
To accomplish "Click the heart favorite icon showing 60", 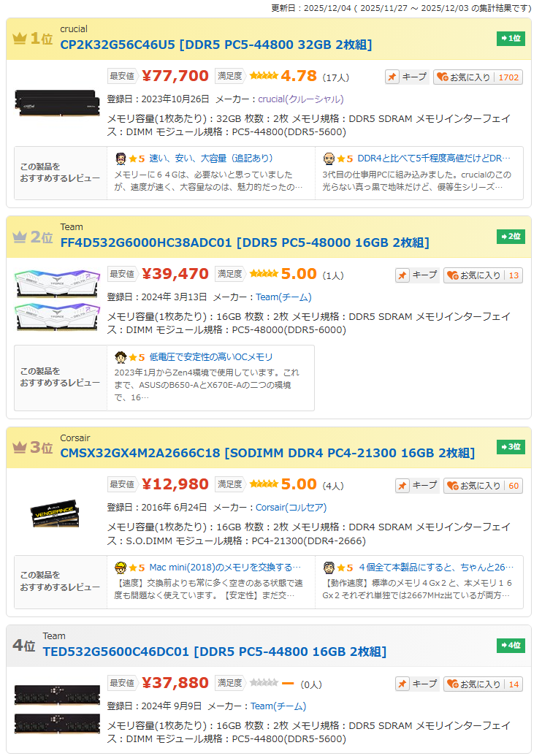I will [452, 486].
